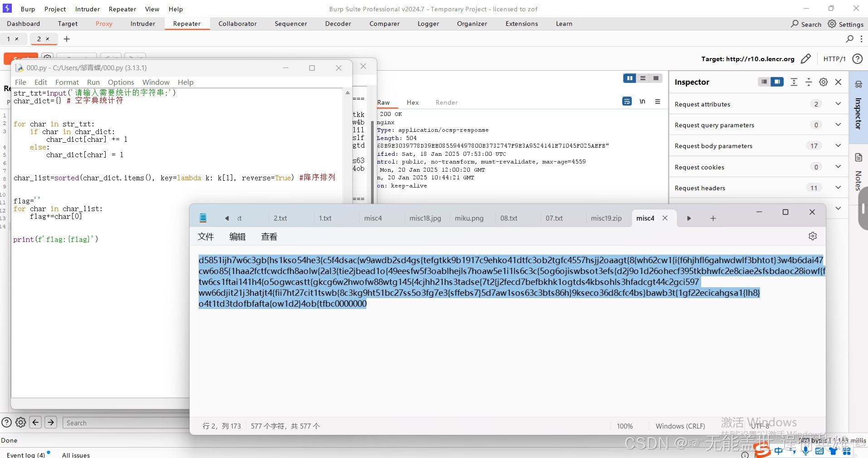The height and width of the screenshot is (458, 868).
Task: Open Burp Settings gear
Action: (845, 24)
